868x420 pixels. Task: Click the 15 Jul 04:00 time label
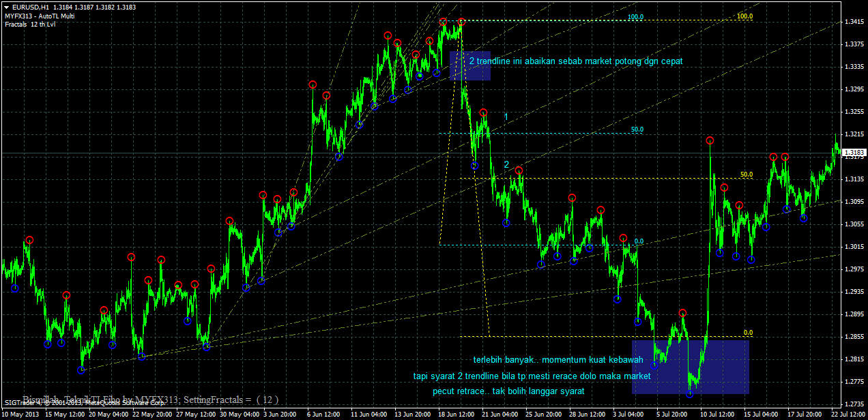(762, 414)
